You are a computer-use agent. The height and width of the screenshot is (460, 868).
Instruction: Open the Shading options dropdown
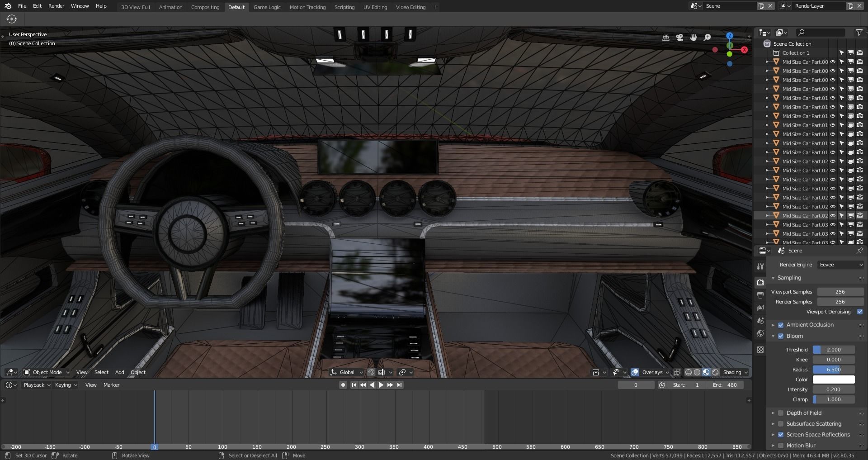pos(735,372)
